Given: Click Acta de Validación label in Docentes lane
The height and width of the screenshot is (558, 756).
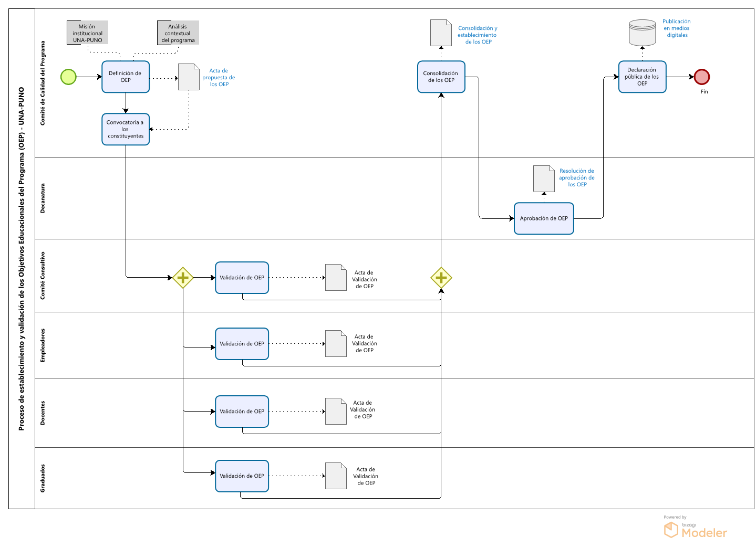Looking at the screenshot, I should (363, 409).
